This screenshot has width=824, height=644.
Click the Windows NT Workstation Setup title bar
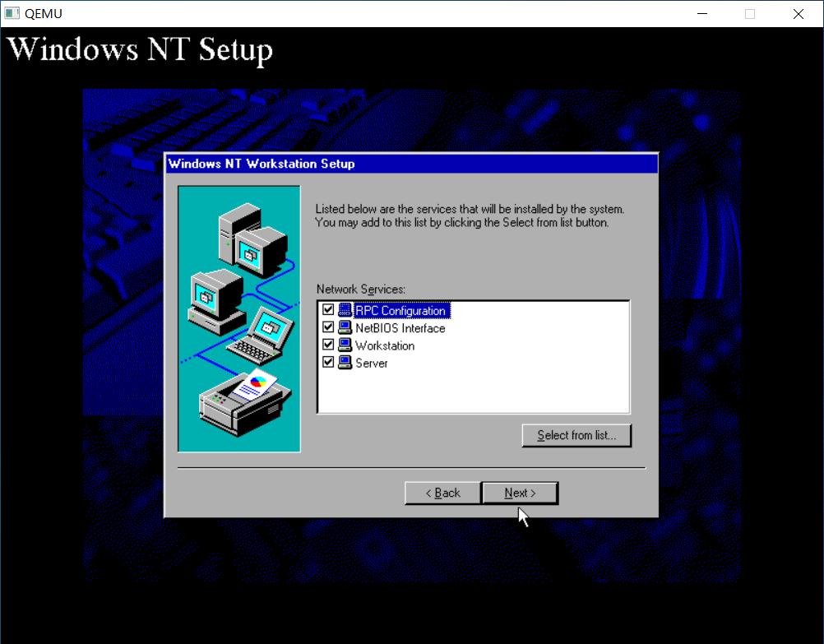tap(370, 164)
